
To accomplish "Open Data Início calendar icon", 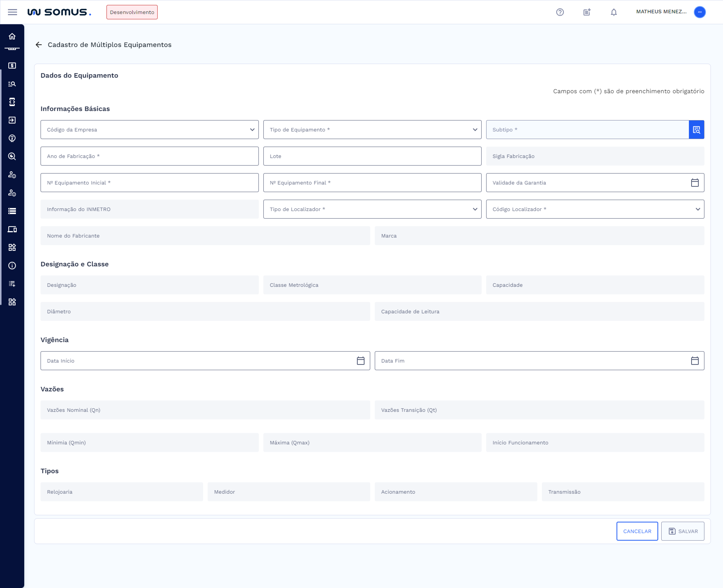I will [361, 361].
